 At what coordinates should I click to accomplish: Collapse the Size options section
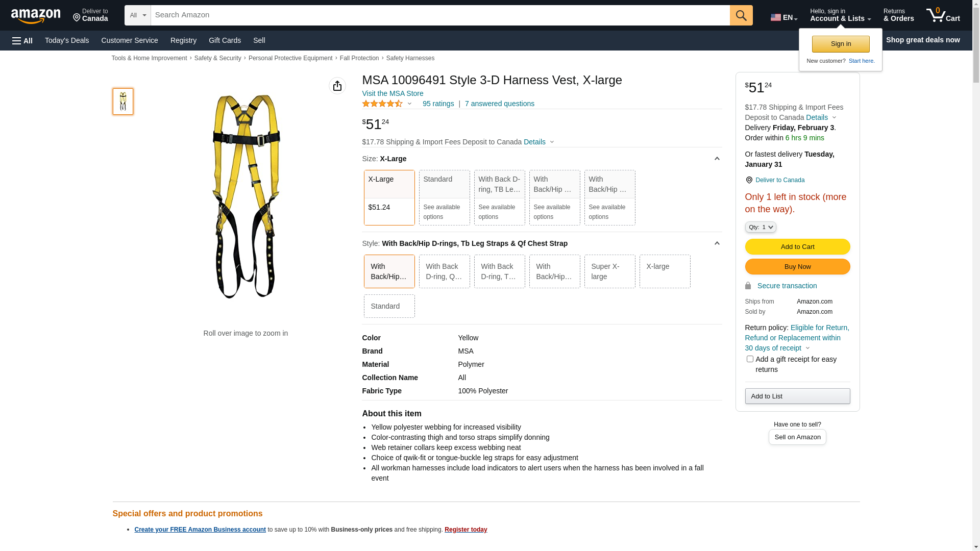[x=717, y=159]
